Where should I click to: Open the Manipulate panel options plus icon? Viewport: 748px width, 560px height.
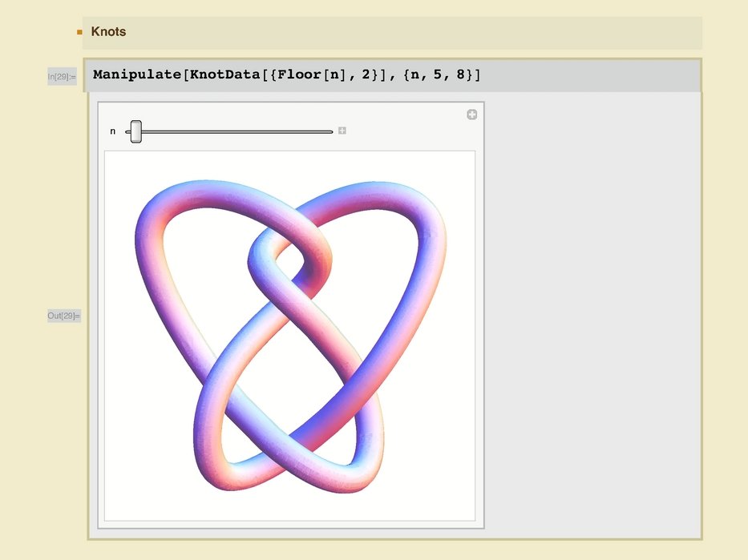click(x=471, y=115)
